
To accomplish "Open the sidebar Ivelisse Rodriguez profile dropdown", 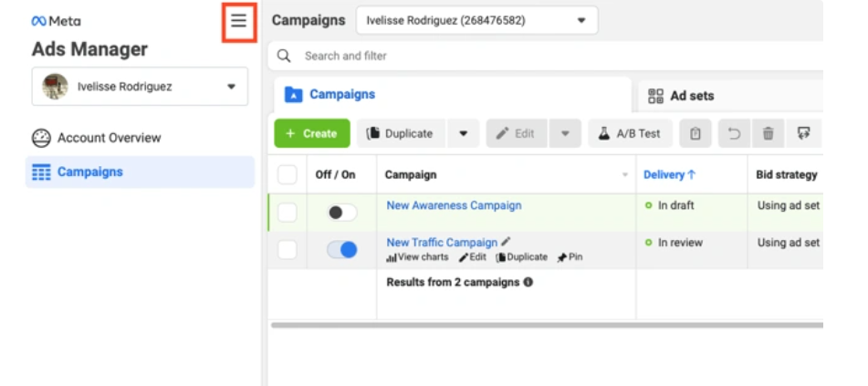I will click(x=140, y=87).
